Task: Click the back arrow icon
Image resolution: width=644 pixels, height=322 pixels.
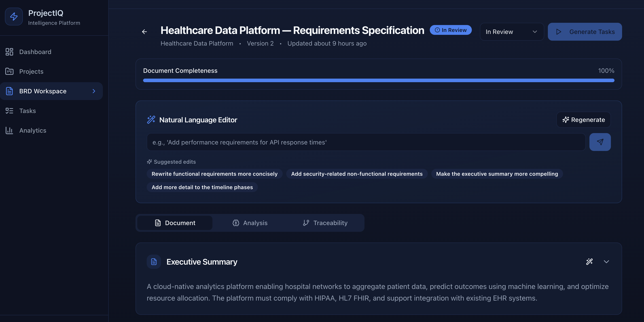Action: tap(144, 32)
